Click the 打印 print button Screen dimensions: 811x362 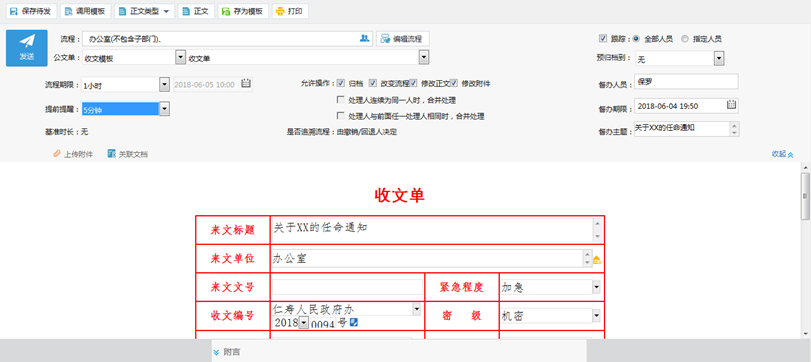(x=290, y=11)
